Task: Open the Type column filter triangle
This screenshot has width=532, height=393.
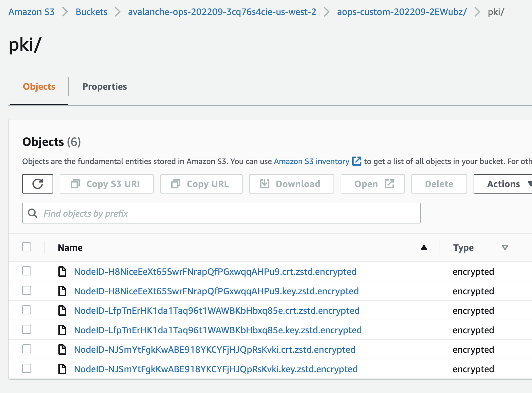Action: pos(505,247)
